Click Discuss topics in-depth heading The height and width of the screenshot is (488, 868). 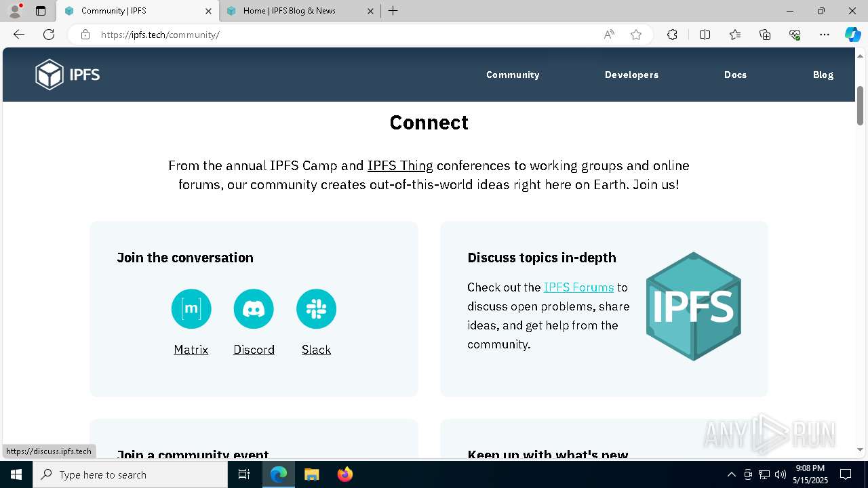[542, 258]
